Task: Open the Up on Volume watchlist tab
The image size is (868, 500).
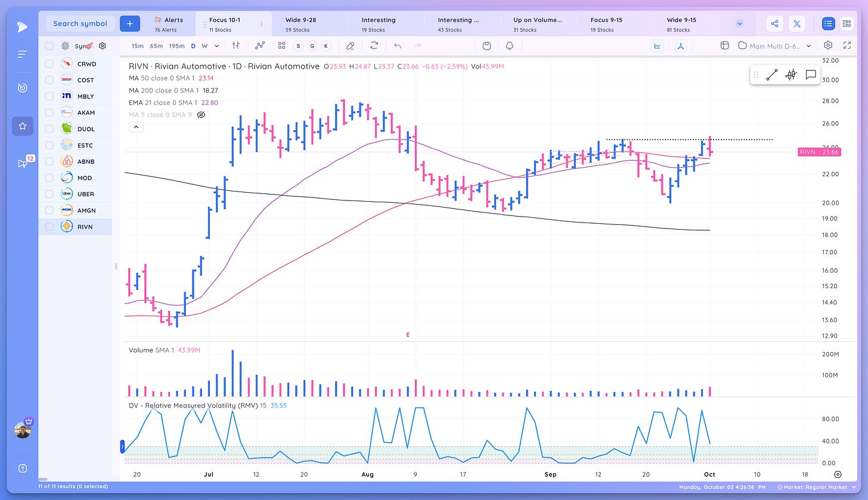Action: coord(538,24)
